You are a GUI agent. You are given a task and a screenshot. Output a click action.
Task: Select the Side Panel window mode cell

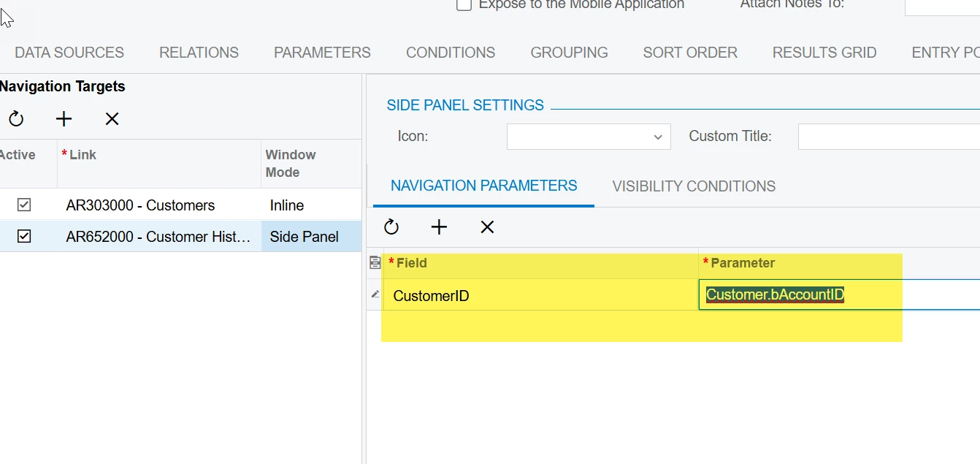point(305,237)
